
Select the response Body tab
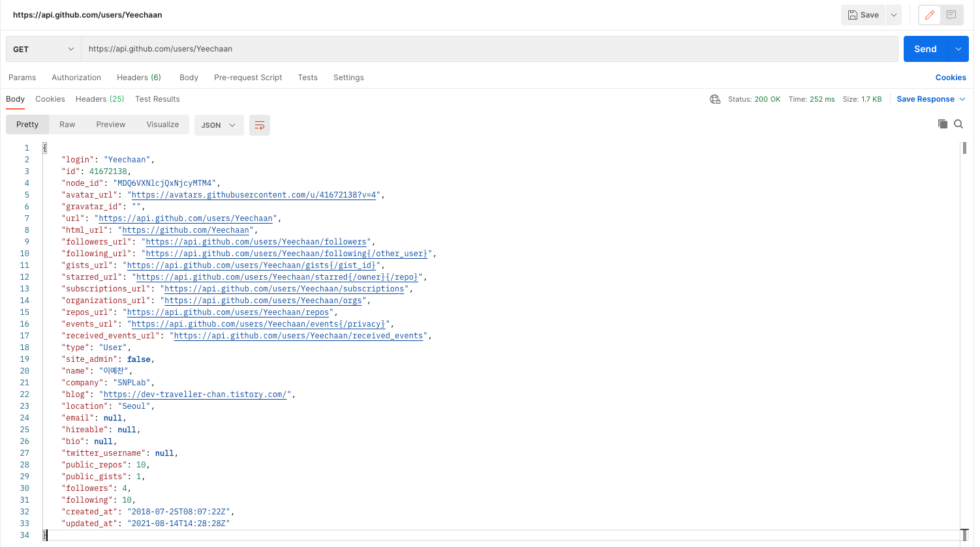(x=15, y=99)
